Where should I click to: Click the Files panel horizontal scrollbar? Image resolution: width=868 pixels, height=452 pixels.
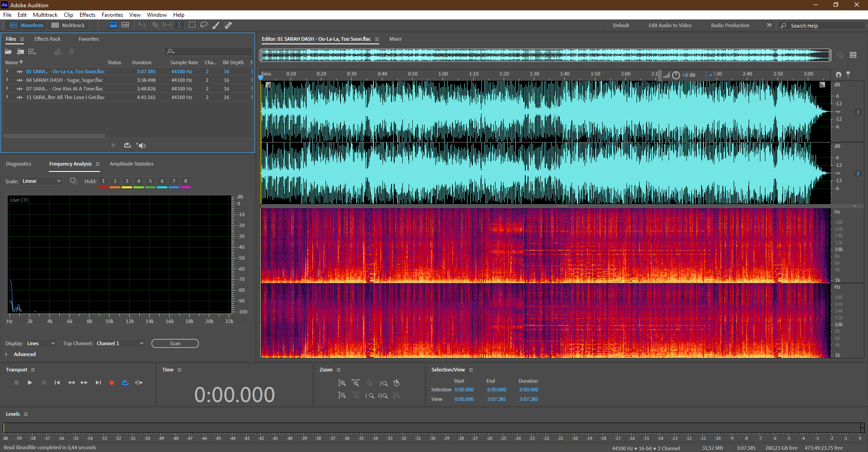point(54,135)
